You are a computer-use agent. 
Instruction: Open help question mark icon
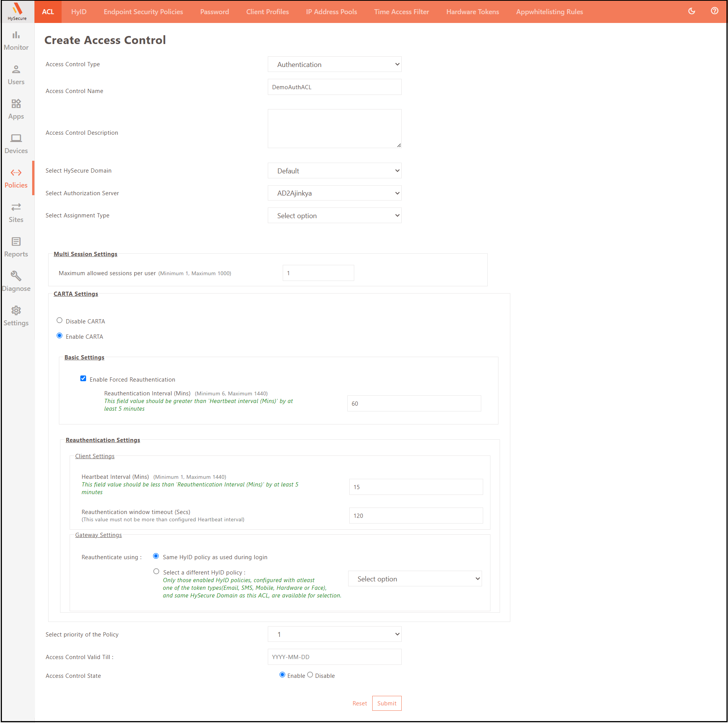(x=714, y=11)
